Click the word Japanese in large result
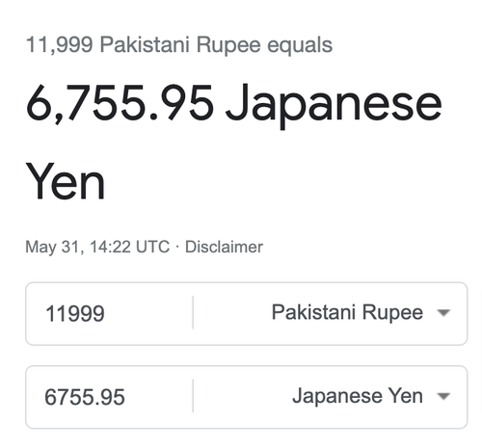Image resolution: width=482 pixels, height=448 pixels. click(x=334, y=105)
